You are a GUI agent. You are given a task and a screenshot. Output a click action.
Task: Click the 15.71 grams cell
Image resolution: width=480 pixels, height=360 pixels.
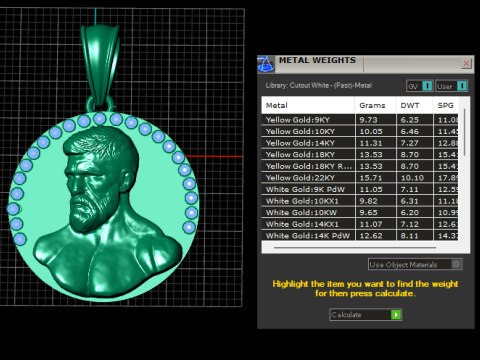(376, 178)
